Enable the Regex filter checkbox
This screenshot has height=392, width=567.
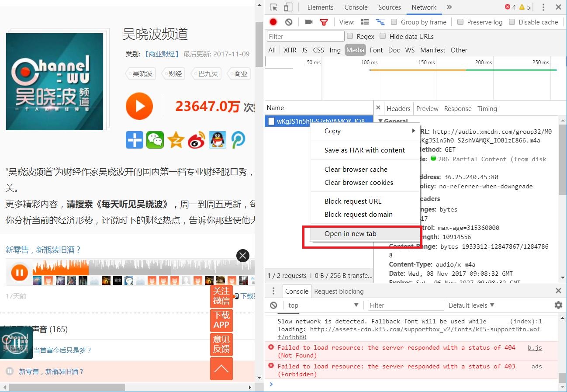[350, 36]
